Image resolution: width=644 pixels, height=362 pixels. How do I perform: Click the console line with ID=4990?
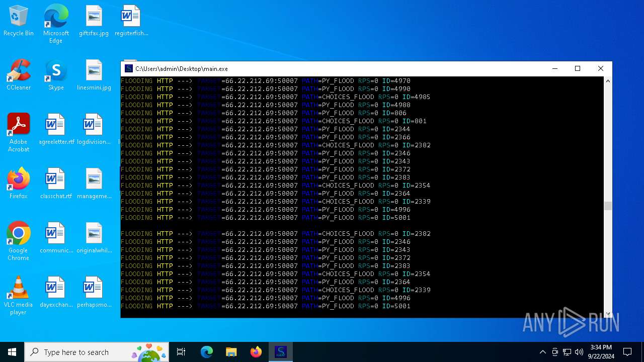266,89
